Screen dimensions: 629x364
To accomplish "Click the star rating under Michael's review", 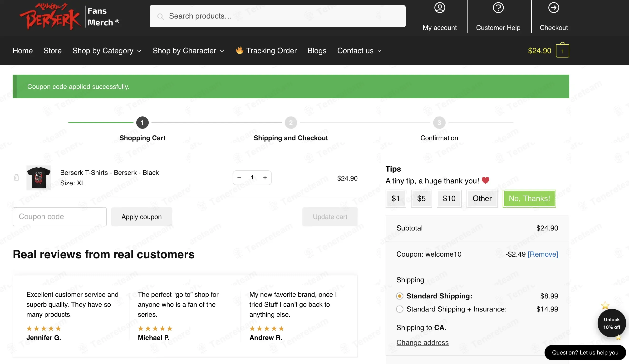I will tap(155, 328).
